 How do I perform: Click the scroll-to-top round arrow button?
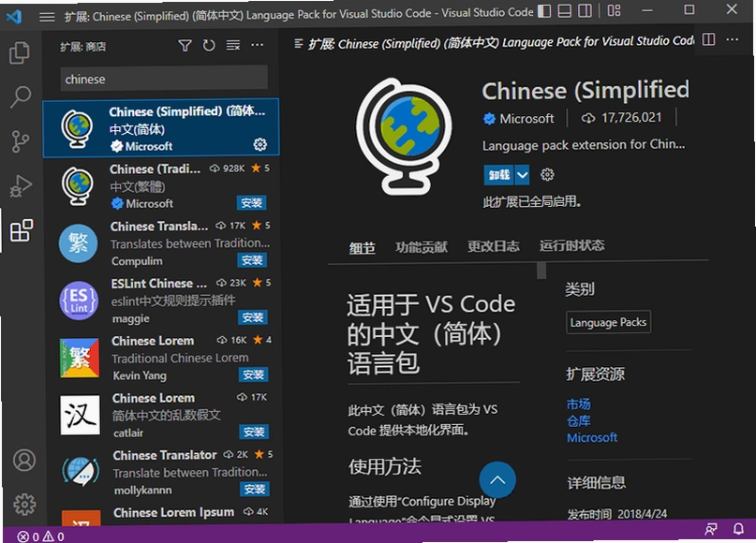point(497,480)
